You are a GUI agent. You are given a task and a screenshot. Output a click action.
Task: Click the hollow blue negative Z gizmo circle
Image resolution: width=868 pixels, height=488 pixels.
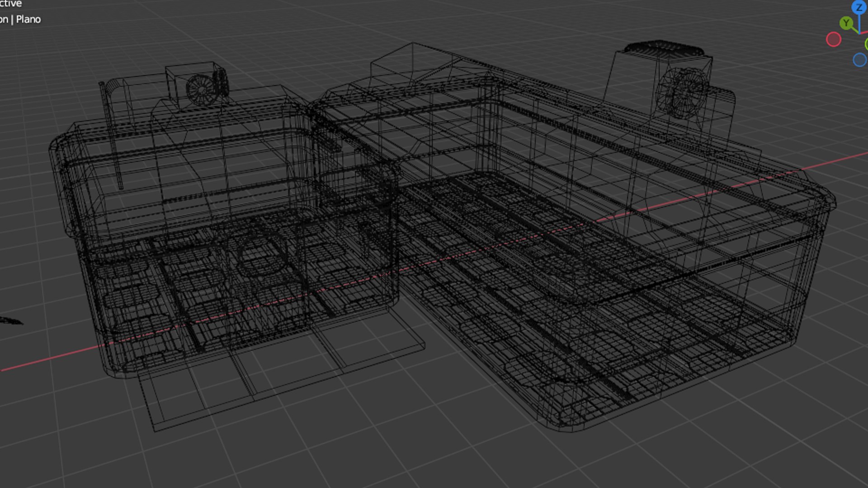click(x=859, y=60)
